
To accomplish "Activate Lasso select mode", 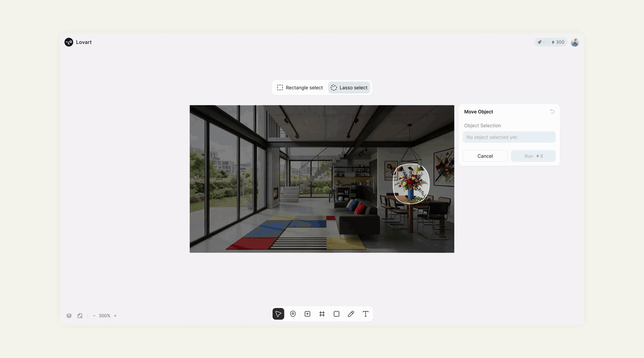I will pos(349,88).
